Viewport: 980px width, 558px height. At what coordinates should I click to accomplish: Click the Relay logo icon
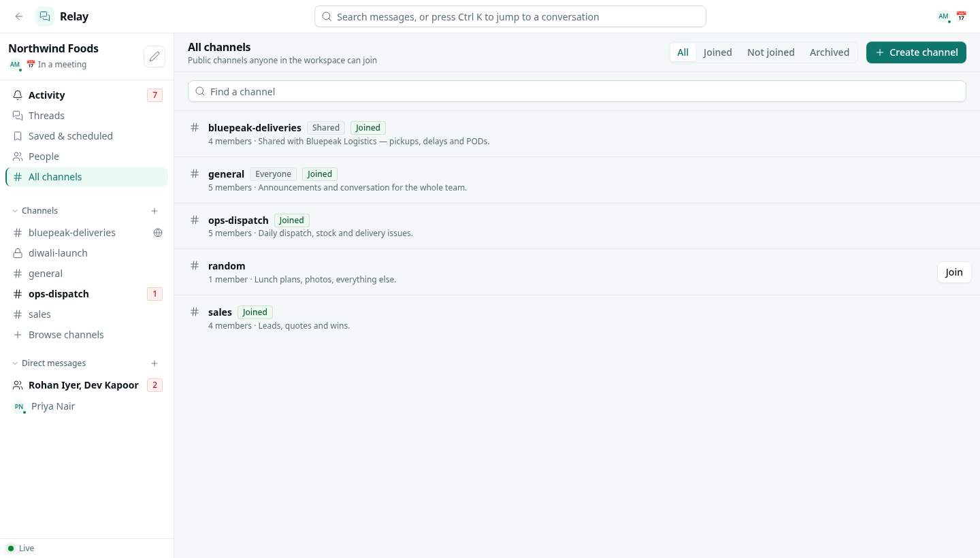tap(45, 16)
